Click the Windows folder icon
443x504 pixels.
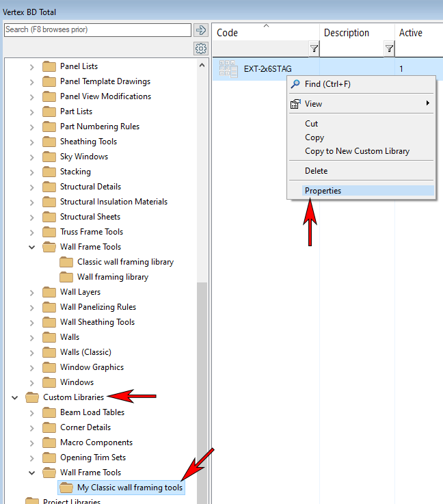pyautogui.click(x=49, y=382)
